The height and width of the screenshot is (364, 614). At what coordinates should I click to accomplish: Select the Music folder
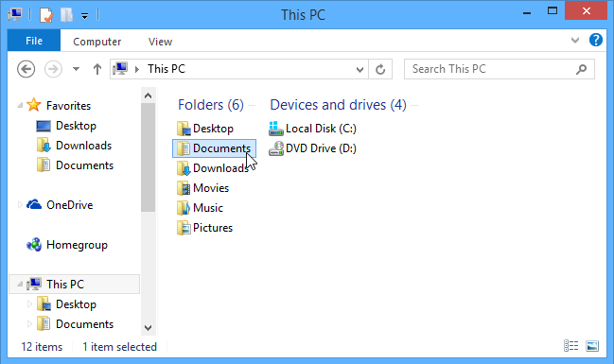click(x=200, y=208)
